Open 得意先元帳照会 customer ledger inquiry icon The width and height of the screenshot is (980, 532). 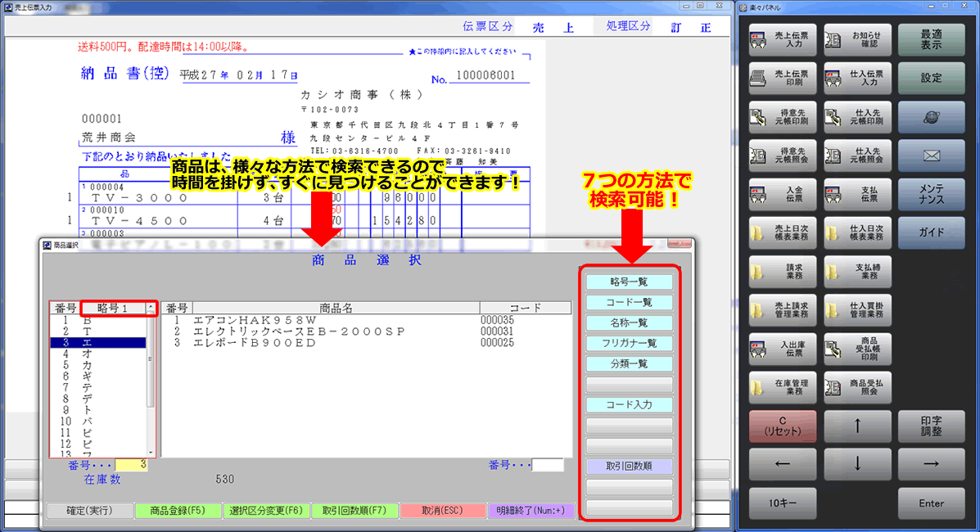pos(782,156)
